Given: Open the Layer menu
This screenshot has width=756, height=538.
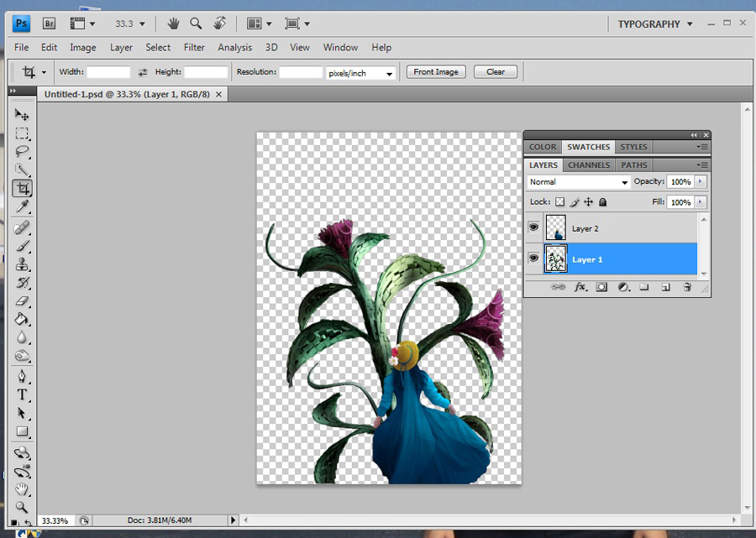Looking at the screenshot, I should click(x=121, y=47).
